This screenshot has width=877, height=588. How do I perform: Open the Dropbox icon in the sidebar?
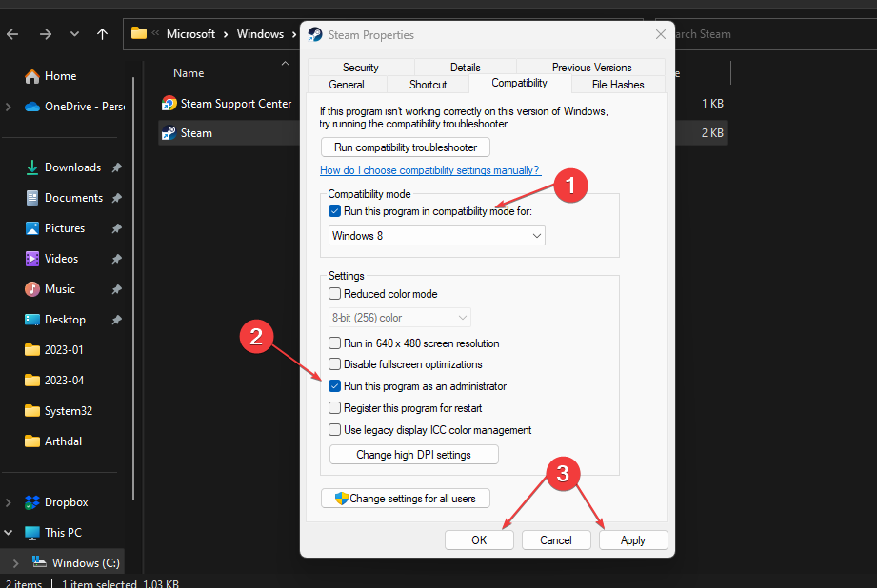tap(32, 502)
